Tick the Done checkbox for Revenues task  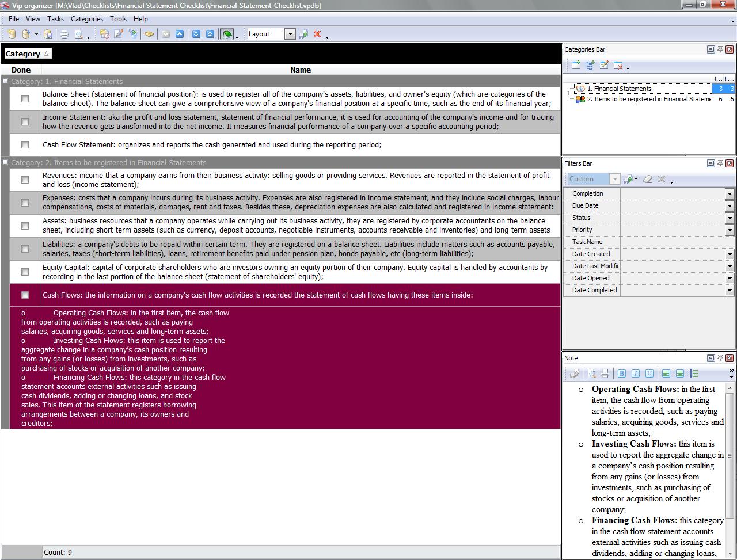click(25, 180)
